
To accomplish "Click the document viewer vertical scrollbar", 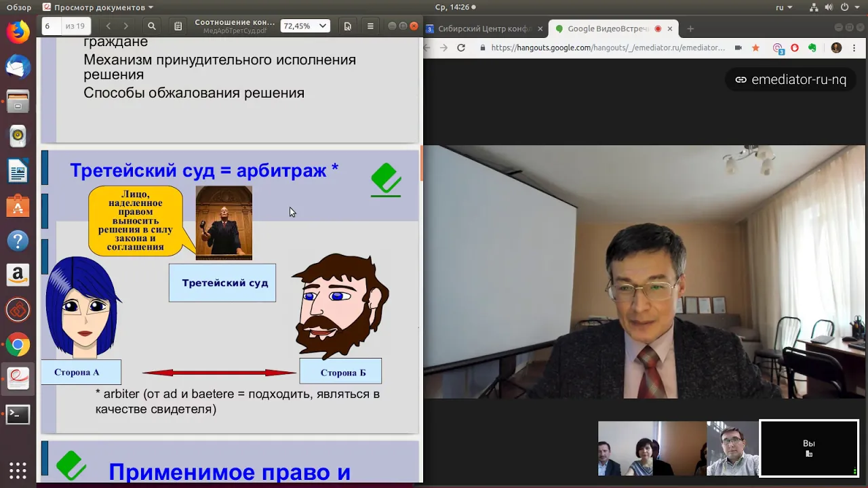I will point(421,163).
